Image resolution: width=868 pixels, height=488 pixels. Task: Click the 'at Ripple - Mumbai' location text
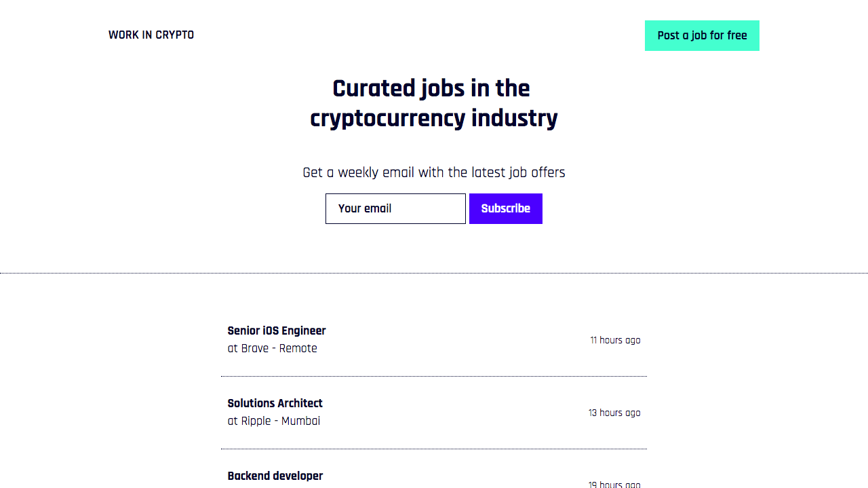click(273, 421)
